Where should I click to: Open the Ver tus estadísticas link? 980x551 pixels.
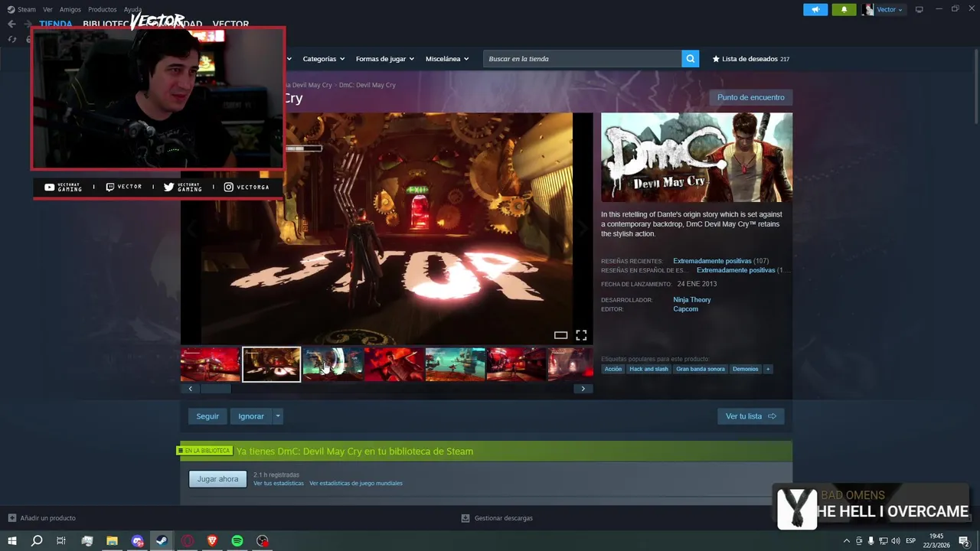point(279,484)
